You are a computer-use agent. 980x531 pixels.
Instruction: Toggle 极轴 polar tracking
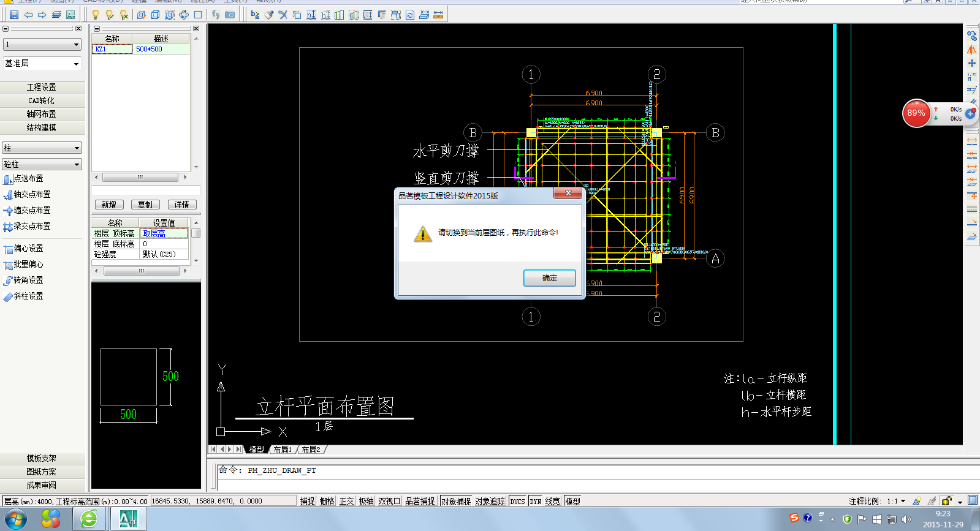click(367, 501)
